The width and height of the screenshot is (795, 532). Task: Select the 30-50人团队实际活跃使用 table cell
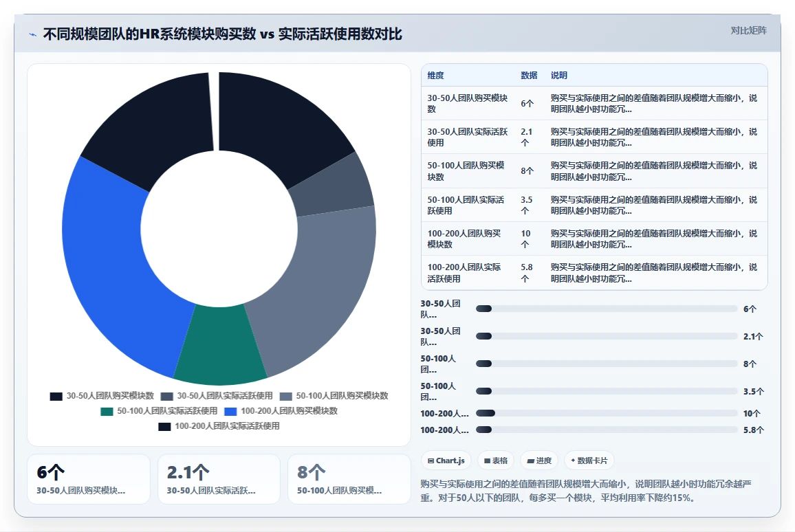(x=468, y=137)
